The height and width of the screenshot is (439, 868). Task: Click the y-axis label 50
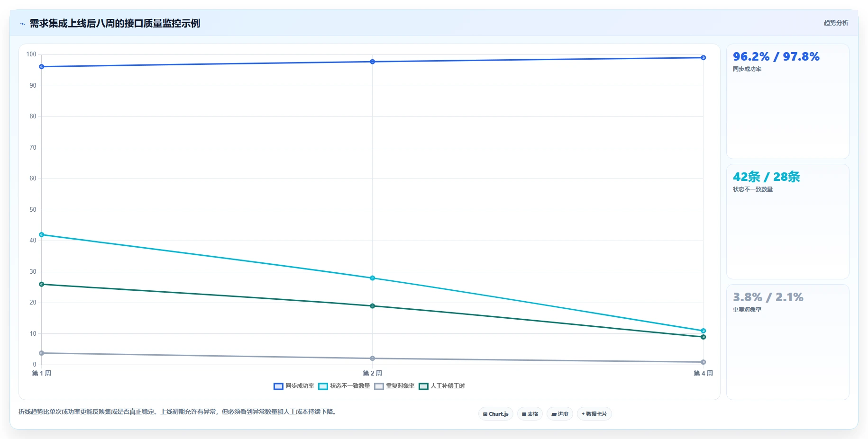pos(33,210)
